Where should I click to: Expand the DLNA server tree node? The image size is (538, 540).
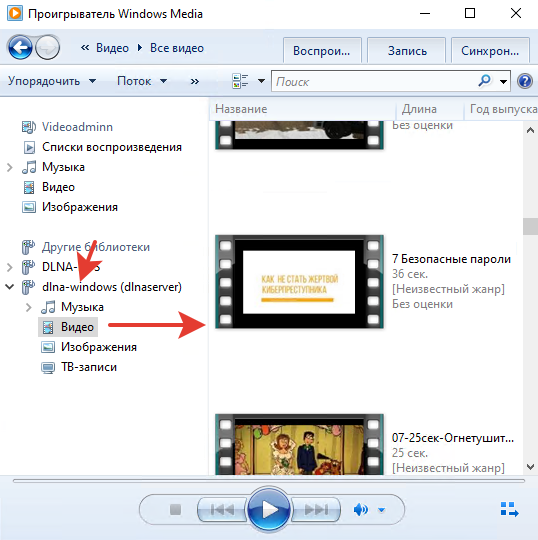[10, 267]
